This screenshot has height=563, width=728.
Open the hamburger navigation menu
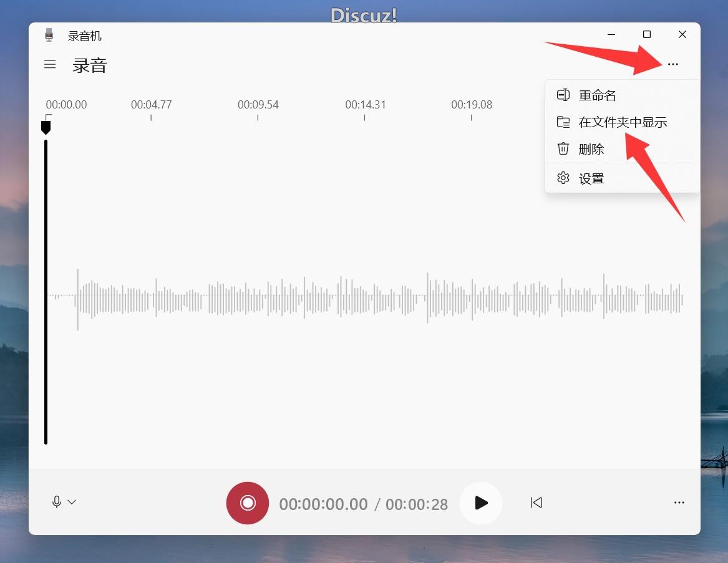click(x=50, y=64)
